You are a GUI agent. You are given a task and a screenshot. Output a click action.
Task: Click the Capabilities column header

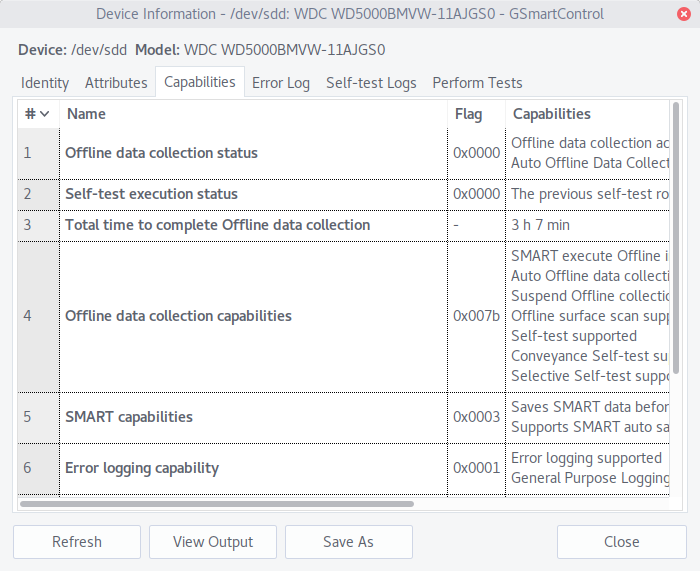[588, 114]
